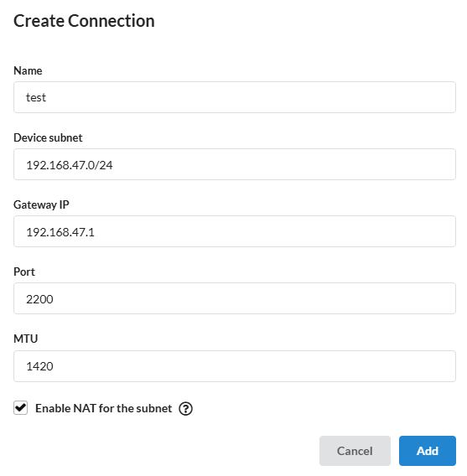
Task: Place the cursor on the value 1420
Action: pyautogui.click(x=39, y=366)
